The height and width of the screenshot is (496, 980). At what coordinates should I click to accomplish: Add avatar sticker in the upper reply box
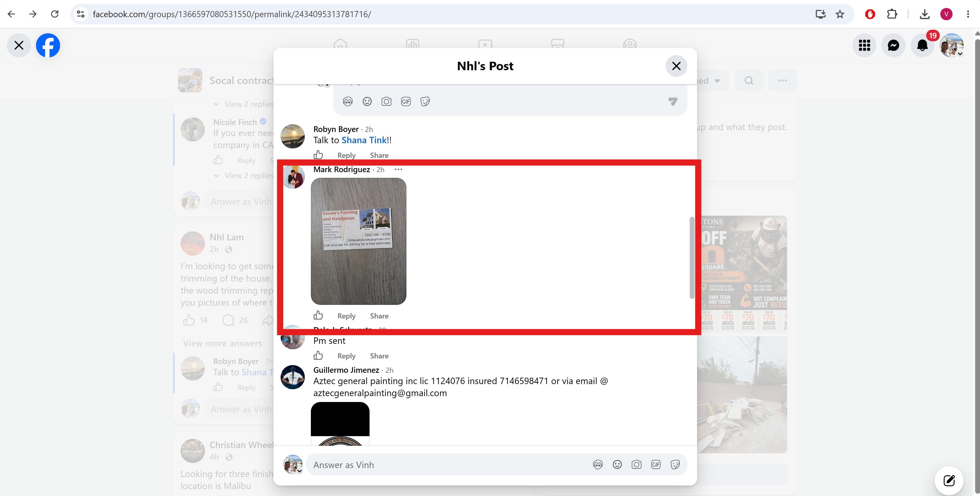click(347, 101)
